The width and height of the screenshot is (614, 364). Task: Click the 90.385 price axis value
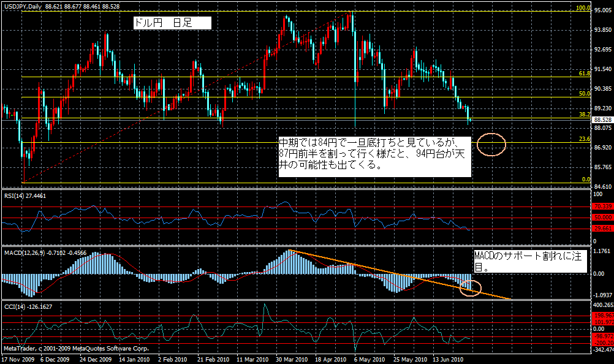(603, 88)
